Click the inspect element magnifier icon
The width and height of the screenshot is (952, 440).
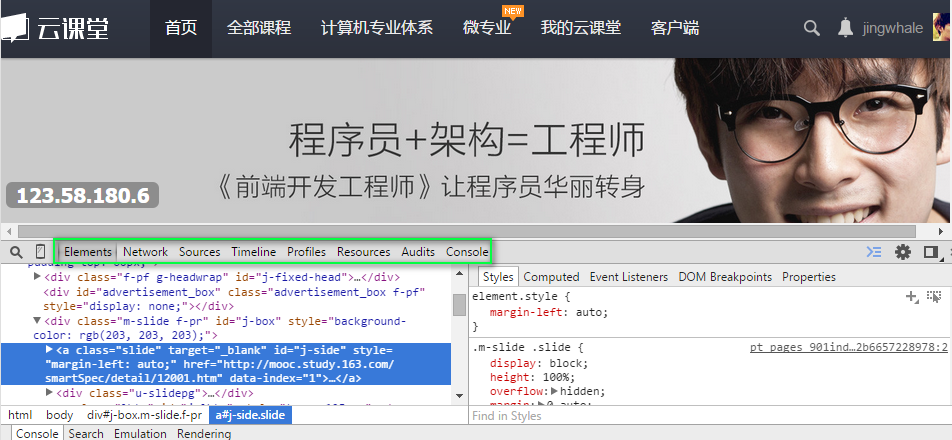tap(17, 252)
